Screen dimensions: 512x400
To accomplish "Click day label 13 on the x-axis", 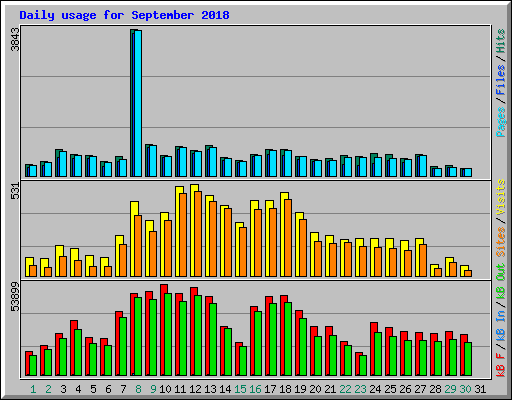I will (210, 389).
